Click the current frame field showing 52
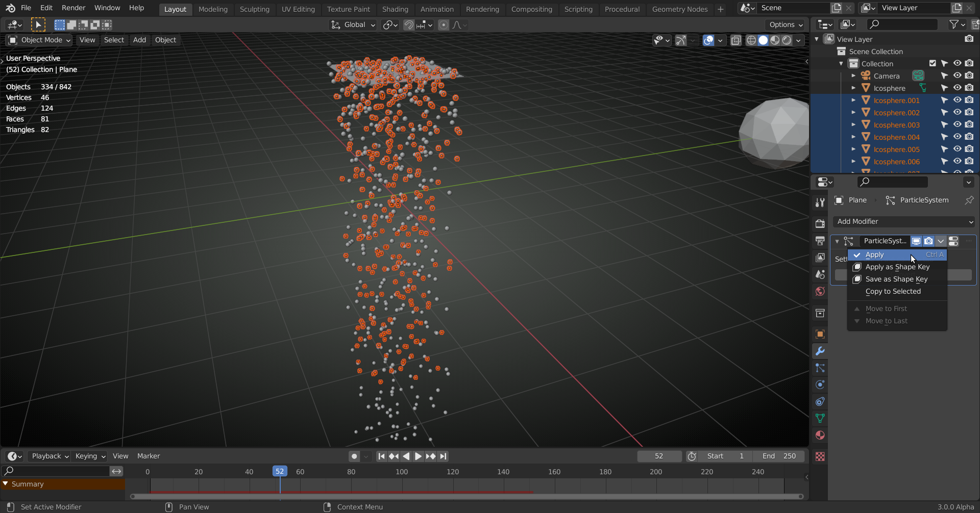The width and height of the screenshot is (980, 513). coord(659,456)
